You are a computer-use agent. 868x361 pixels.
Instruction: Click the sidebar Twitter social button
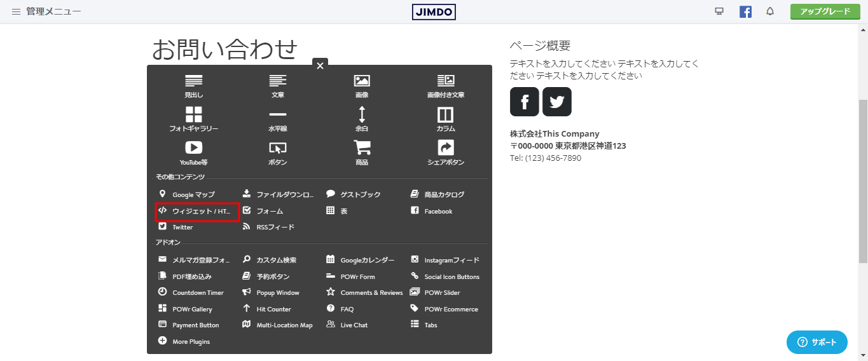[557, 102]
